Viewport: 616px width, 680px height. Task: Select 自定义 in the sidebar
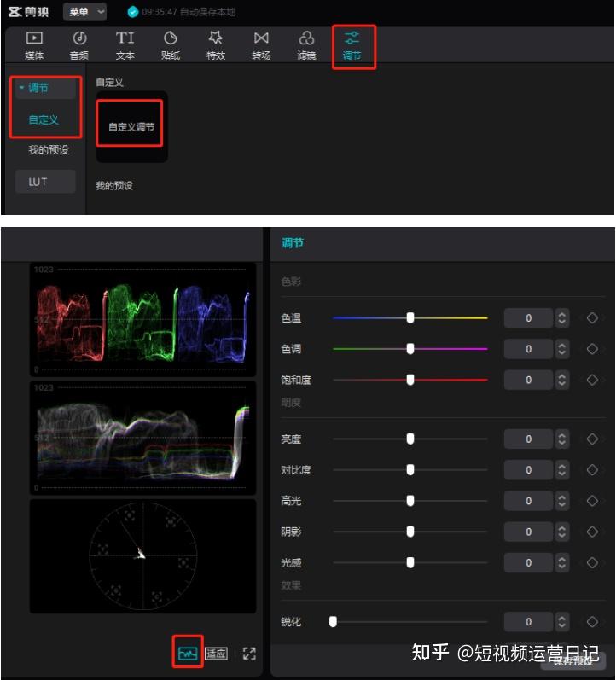coord(44,119)
